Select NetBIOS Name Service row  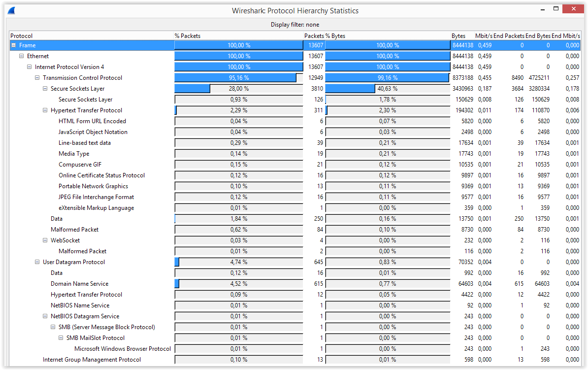tap(295, 305)
